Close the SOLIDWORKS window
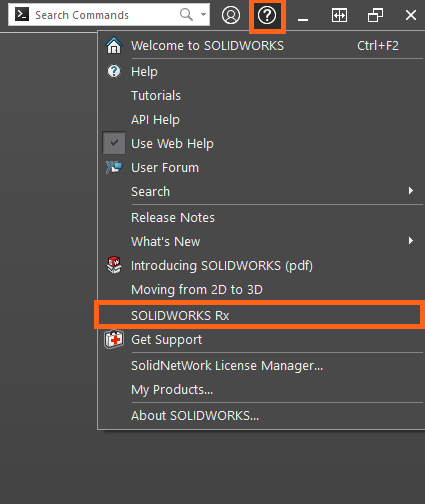 411,15
